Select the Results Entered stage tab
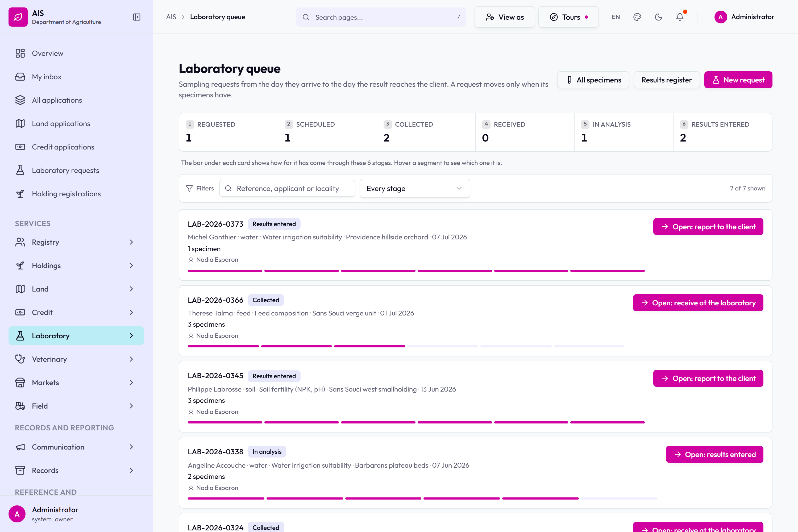This screenshot has height=532, width=798. click(722, 132)
